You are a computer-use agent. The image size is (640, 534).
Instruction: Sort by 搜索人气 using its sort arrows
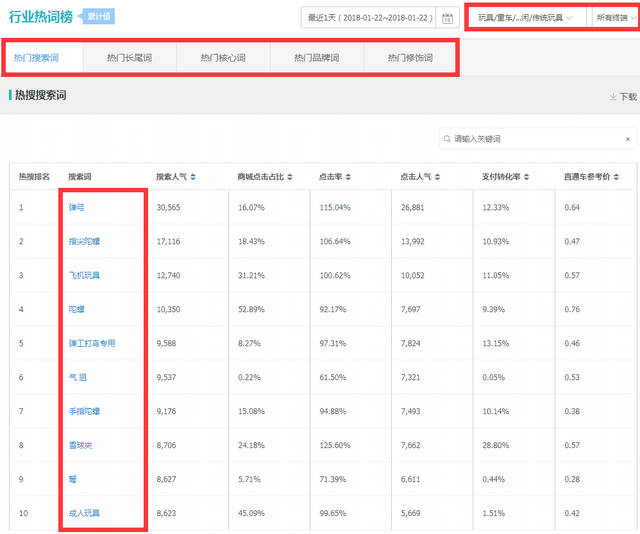coord(193,177)
